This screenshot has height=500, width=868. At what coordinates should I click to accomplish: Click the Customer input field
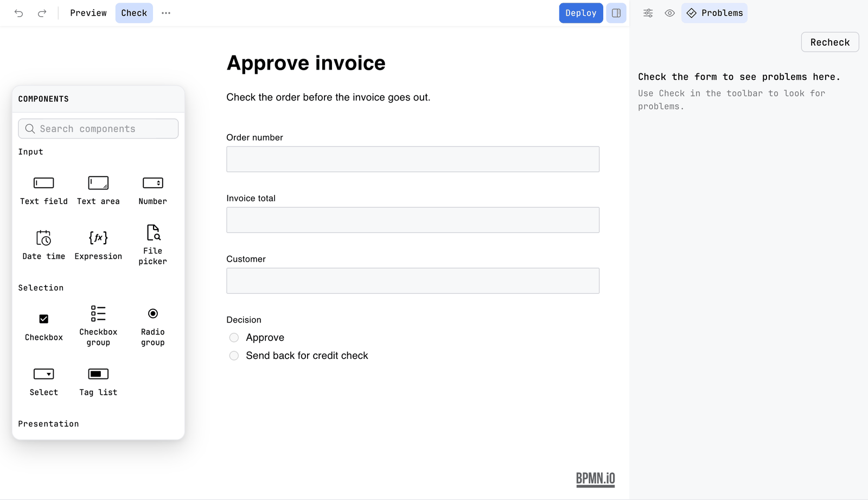413,281
